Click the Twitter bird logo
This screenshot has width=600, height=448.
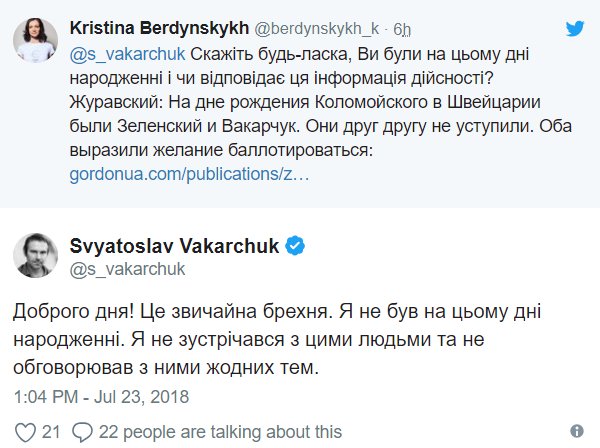pos(575,29)
